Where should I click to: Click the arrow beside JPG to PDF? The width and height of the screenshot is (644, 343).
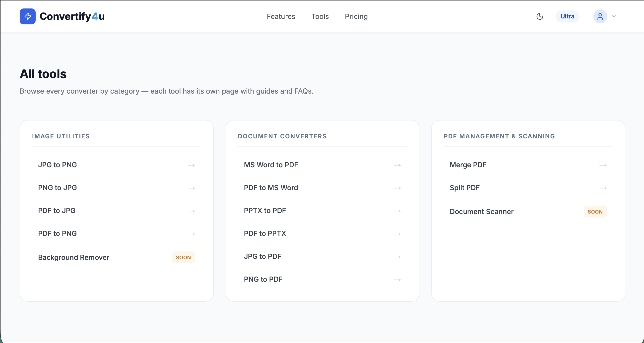tap(397, 257)
